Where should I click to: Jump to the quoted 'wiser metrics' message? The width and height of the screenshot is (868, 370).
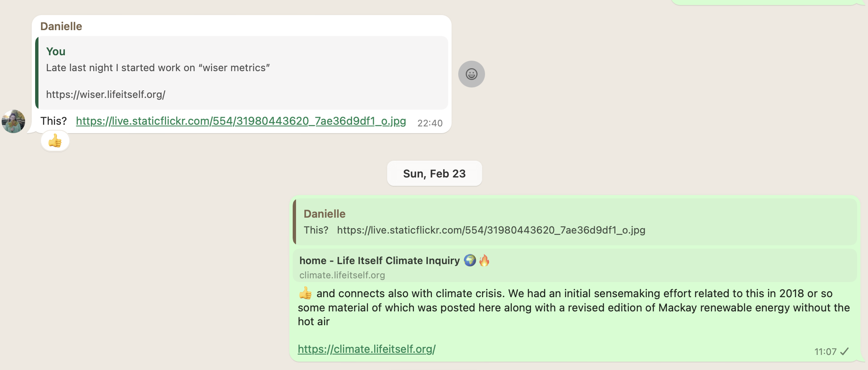[x=242, y=73]
